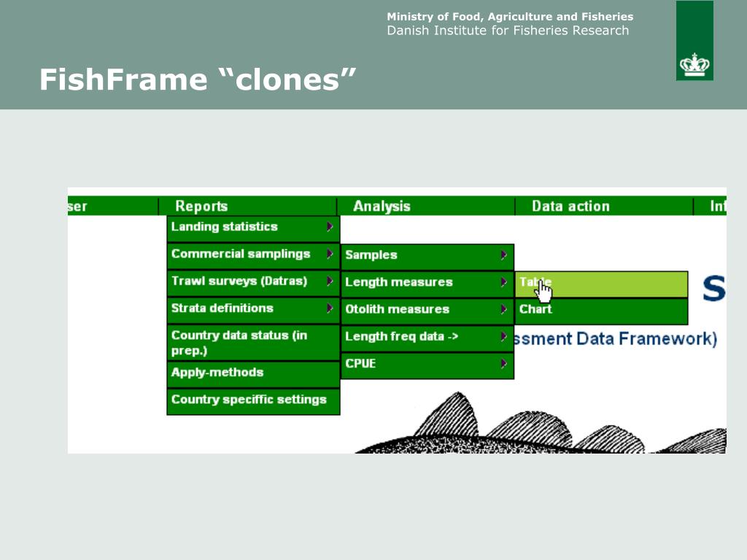Select Strata definitions menu item
Image resolution: width=747 pixels, height=560 pixels.
[253, 311]
